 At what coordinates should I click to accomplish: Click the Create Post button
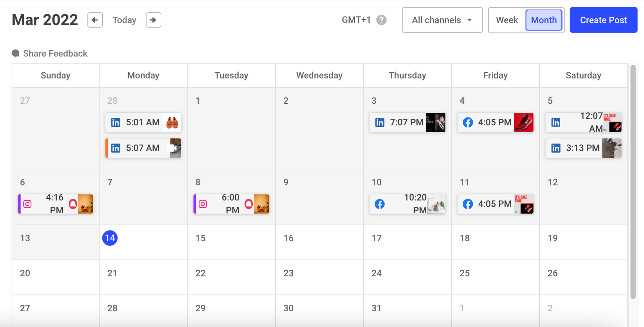tap(603, 20)
